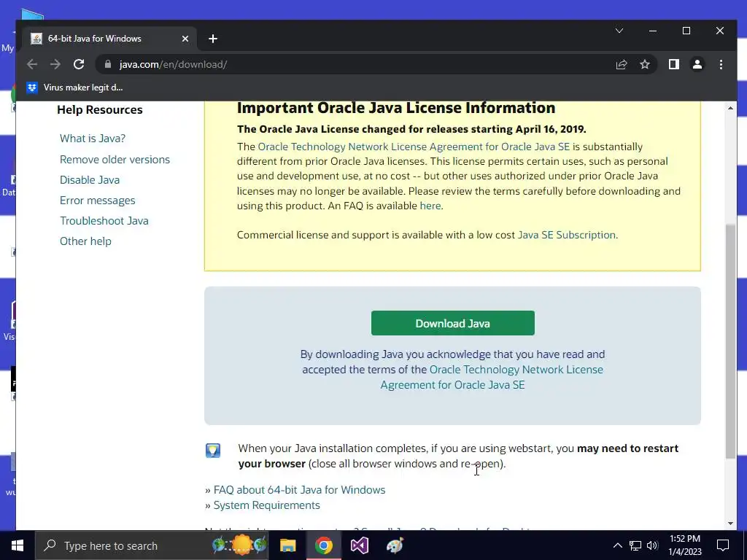Click the taskbar search box
This screenshot has height=560, width=747.
[x=152, y=545]
